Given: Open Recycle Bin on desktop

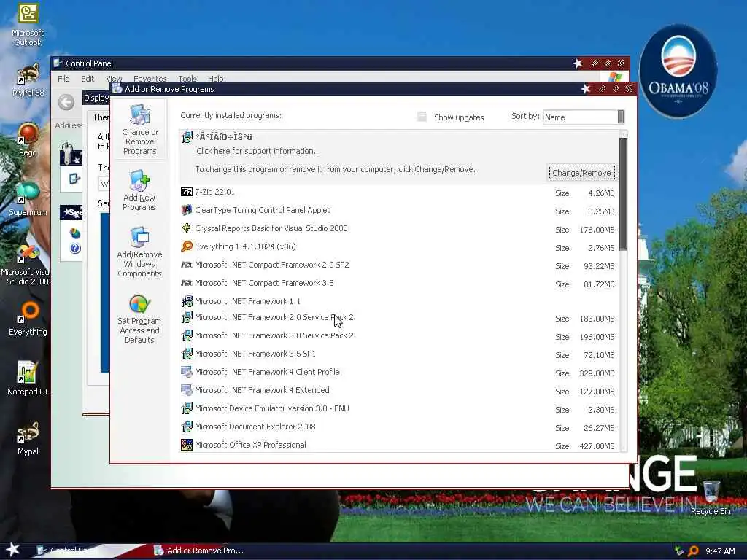Looking at the screenshot, I should pos(711,497).
